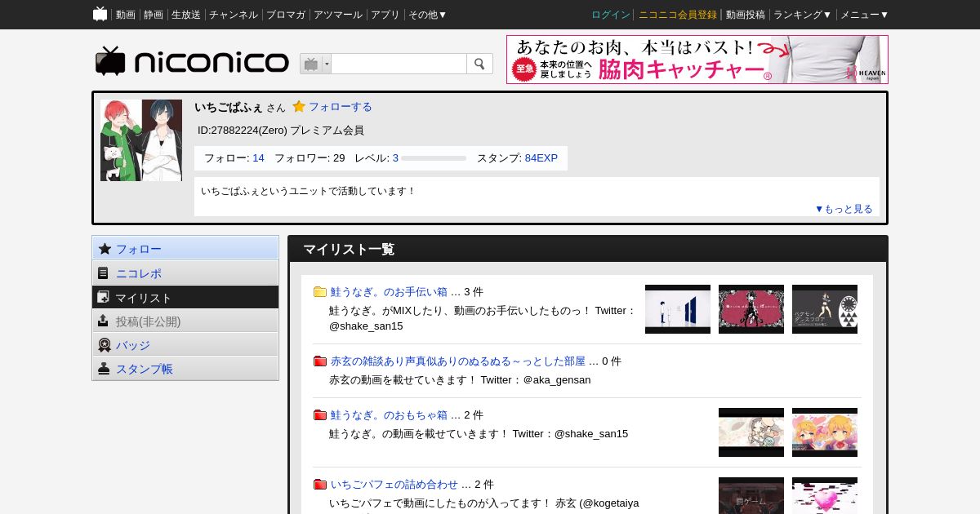980x514 pixels.
Task: Expand profile with ▼もっと見る
Action: click(844, 209)
